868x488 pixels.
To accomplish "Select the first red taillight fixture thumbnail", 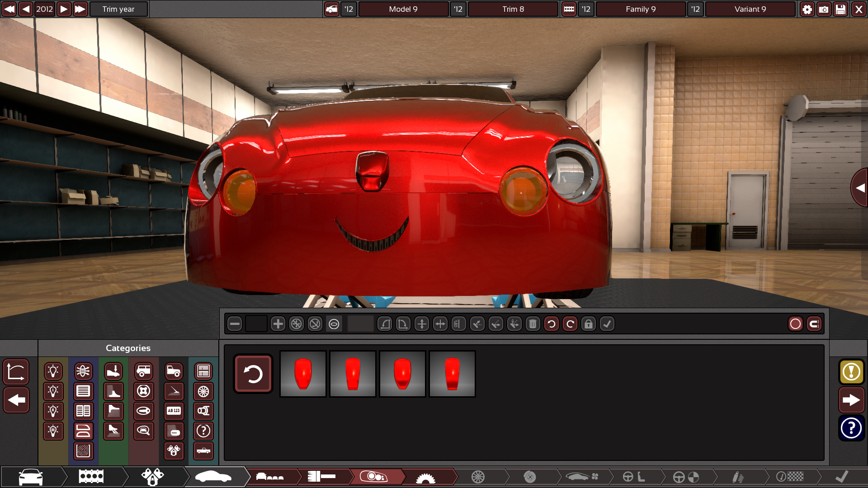I will (303, 374).
